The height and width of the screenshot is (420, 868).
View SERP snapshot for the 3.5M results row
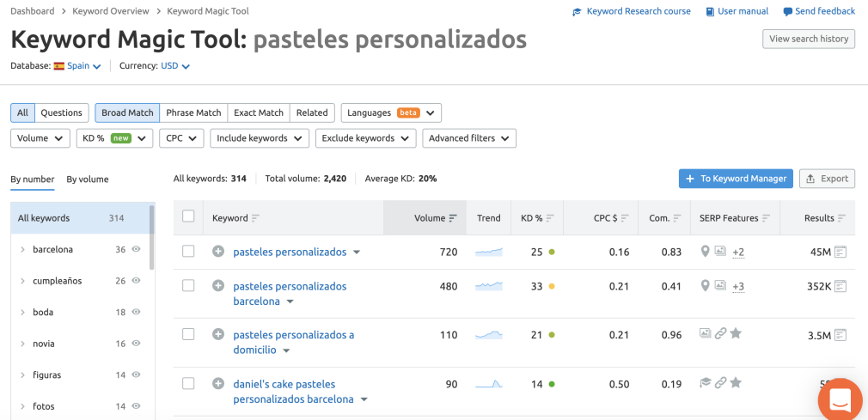click(x=840, y=334)
